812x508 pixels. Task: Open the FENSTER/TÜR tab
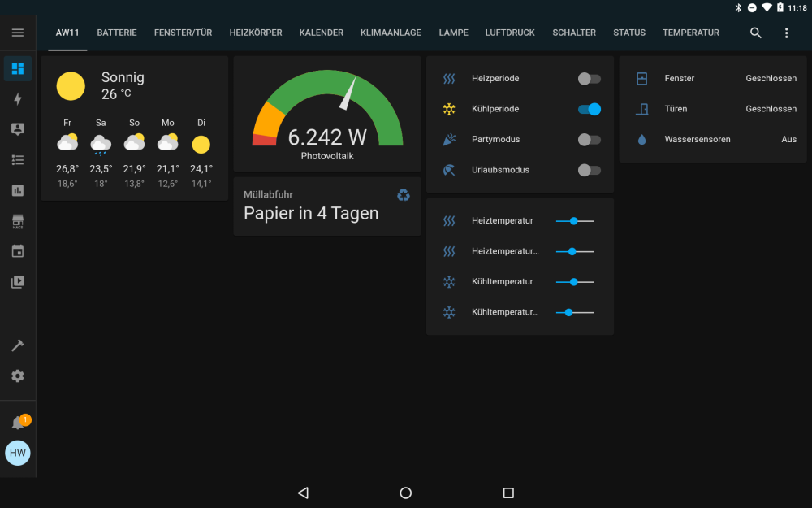183,33
